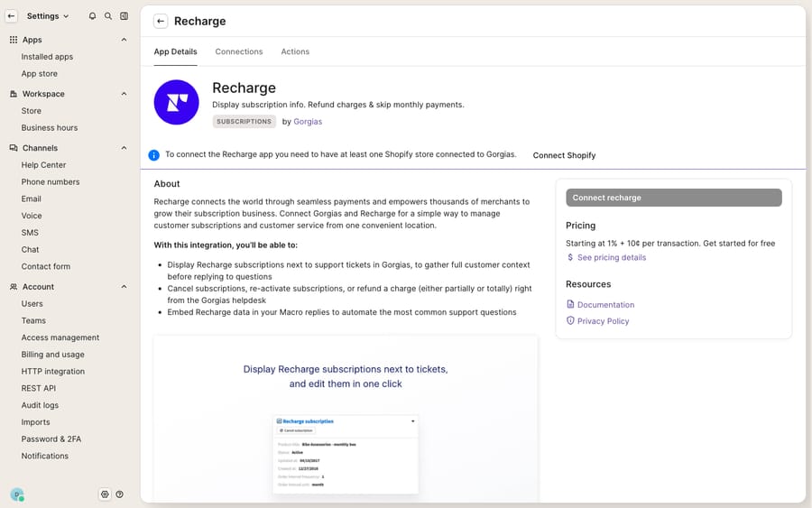Click the About heading
The image size is (812, 508).
(167, 184)
